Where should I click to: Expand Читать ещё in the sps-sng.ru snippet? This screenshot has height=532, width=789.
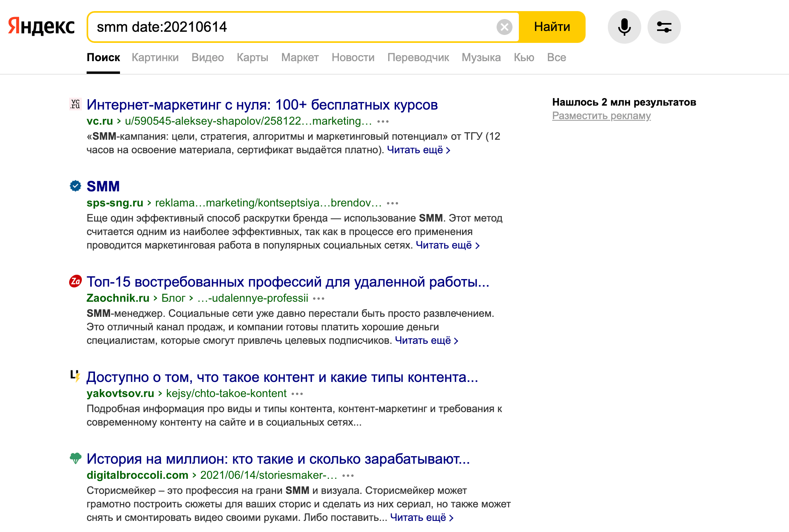coord(448,245)
